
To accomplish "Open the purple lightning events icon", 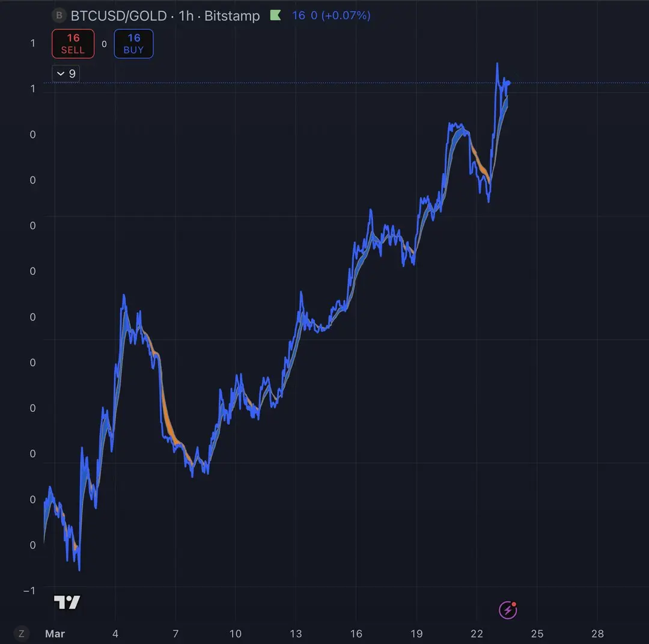I will 508,610.
